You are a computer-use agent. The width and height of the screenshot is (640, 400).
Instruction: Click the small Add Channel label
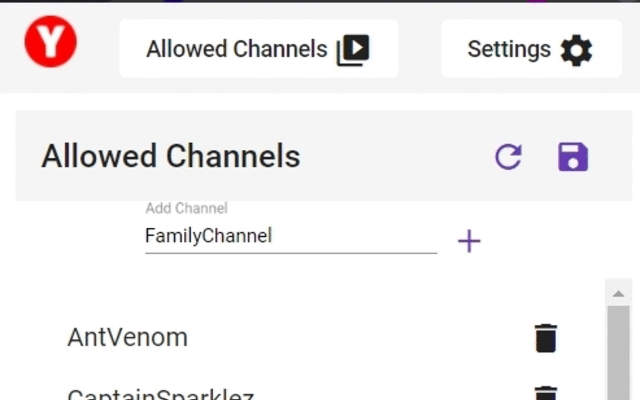point(186,209)
